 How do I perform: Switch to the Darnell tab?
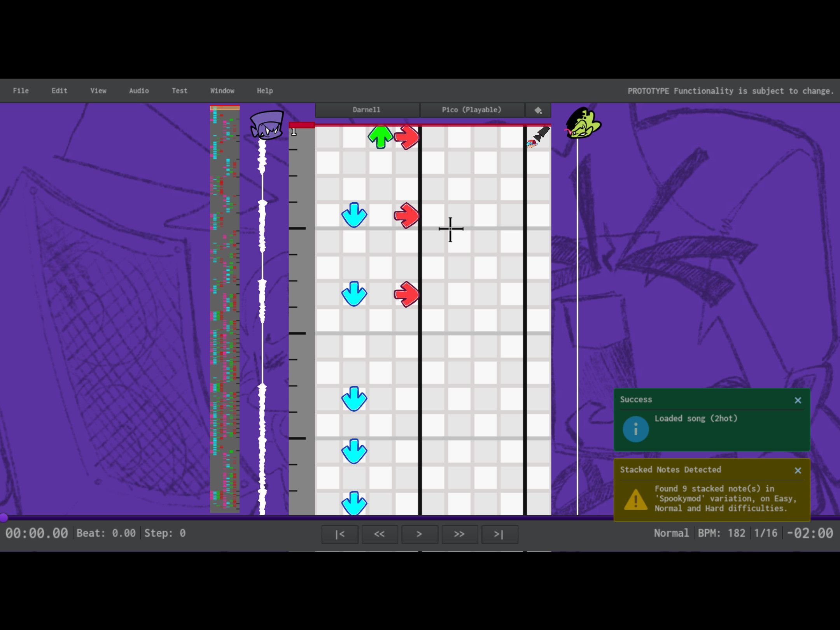coord(367,110)
